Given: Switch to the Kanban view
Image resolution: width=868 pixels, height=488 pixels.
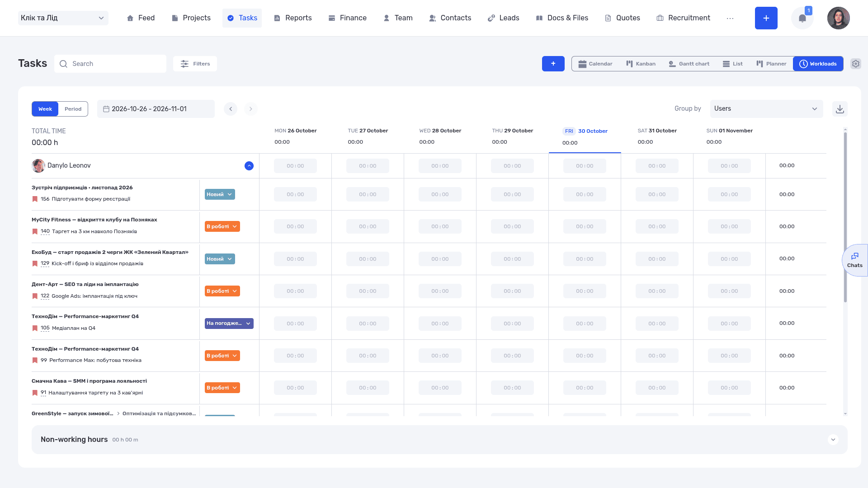Looking at the screenshot, I should [x=641, y=64].
